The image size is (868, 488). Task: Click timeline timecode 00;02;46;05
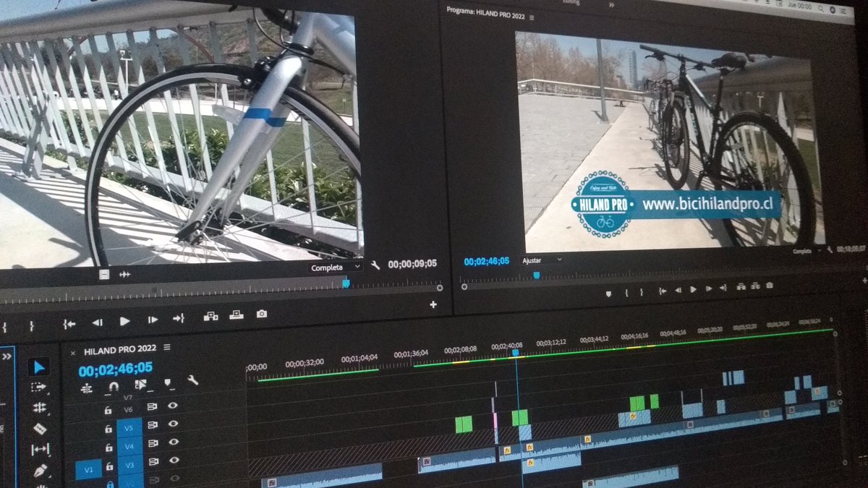pyautogui.click(x=115, y=369)
